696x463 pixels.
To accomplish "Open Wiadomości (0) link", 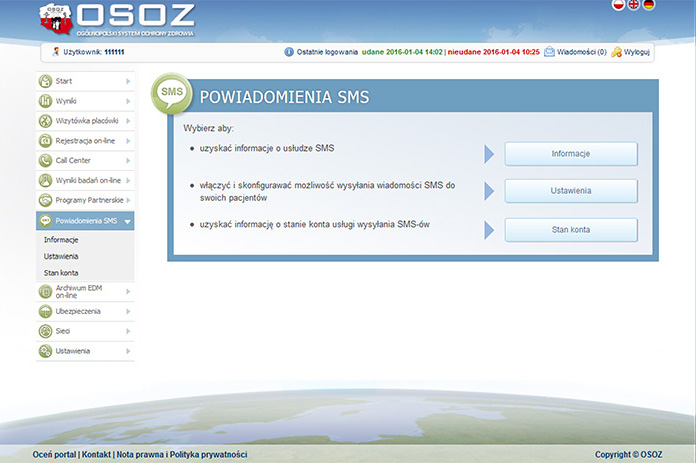I will [x=581, y=52].
